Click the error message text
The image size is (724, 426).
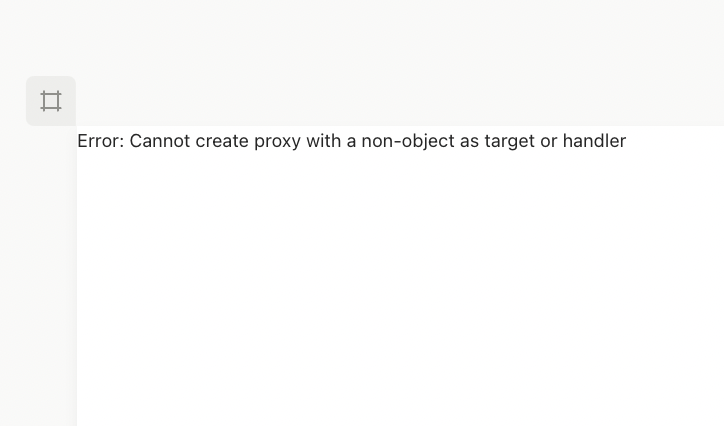351,141
